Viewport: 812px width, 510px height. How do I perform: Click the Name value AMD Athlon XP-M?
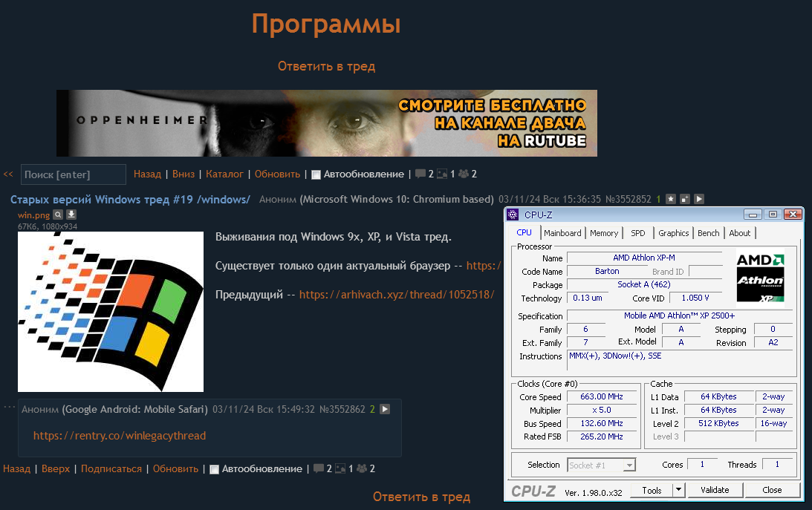pyautogui.click(x=643, y=258)
